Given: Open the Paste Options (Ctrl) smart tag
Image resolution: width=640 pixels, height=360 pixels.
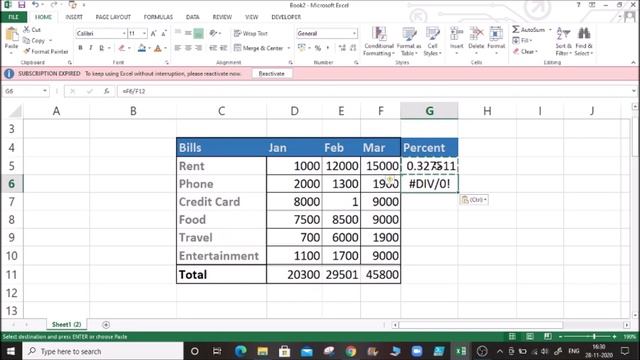Looking at the screenshot, I should pyautogui.click(x=473, y=200).
